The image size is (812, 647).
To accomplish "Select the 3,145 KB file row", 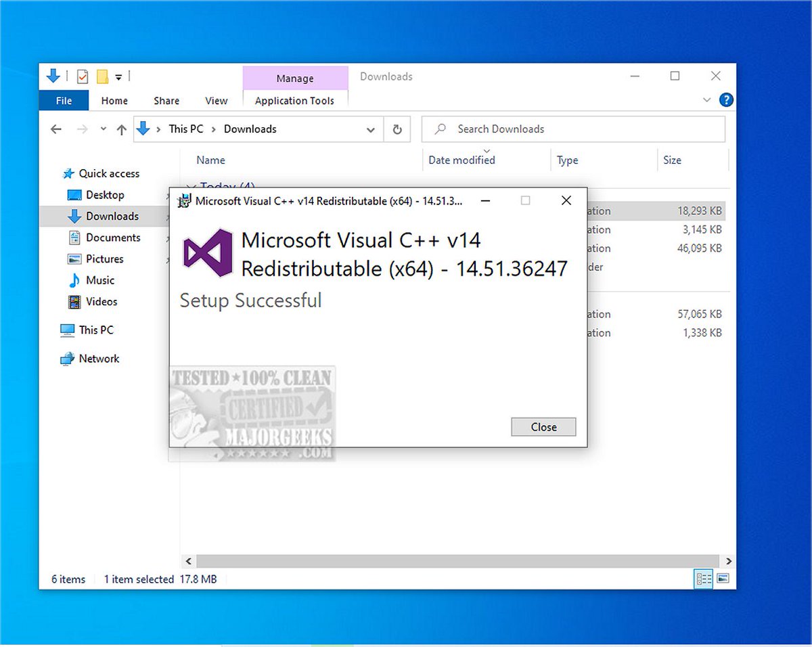I will [656, 230].
